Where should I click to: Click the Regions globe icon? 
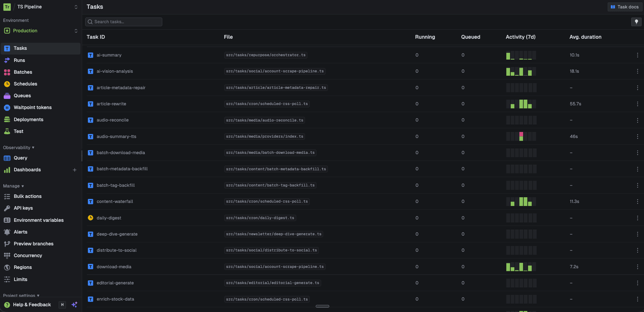click(x=7, y=267)
